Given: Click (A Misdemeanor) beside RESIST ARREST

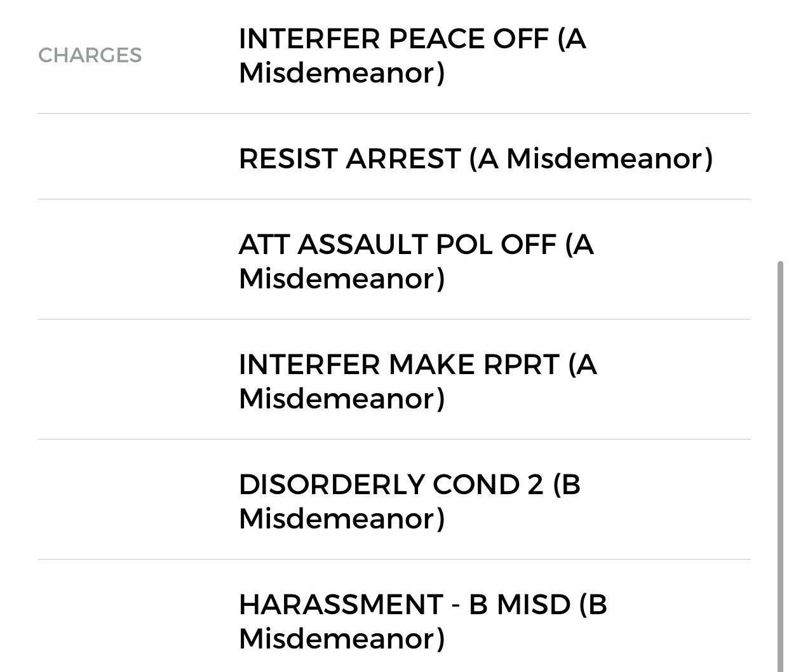Looking at the screenshot, I should click(591, 159).
